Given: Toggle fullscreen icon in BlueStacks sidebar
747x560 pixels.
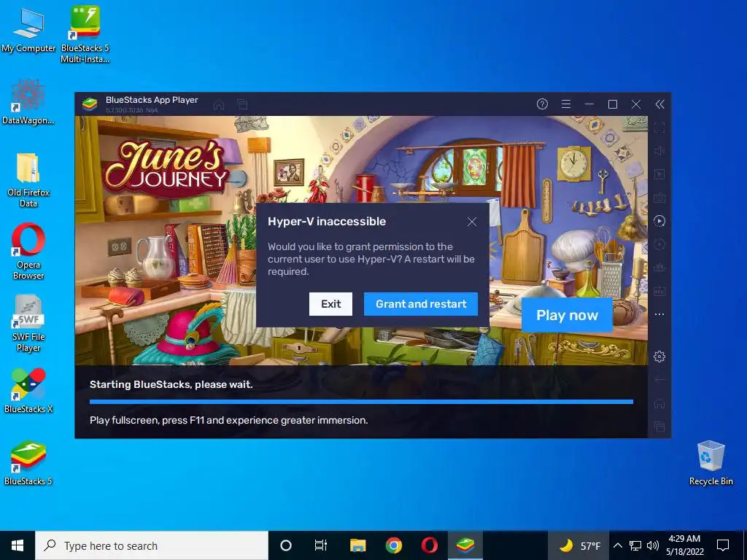Looking at the screenshot, I should (659, 128).
